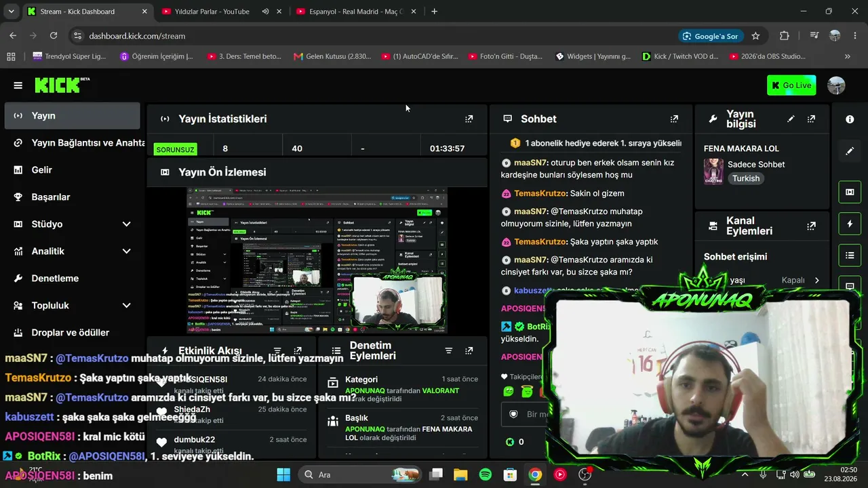Open Chrome extensions puzzle icon
Image resolution: width=868 pixels, height=488 pixels.
pyautogui.click(x=785, y=36)
